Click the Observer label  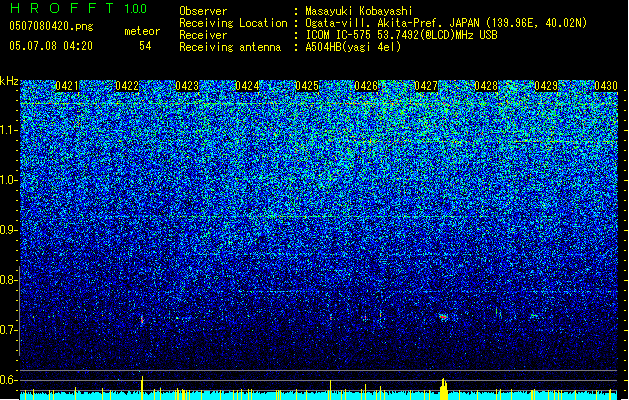(203, 11)
